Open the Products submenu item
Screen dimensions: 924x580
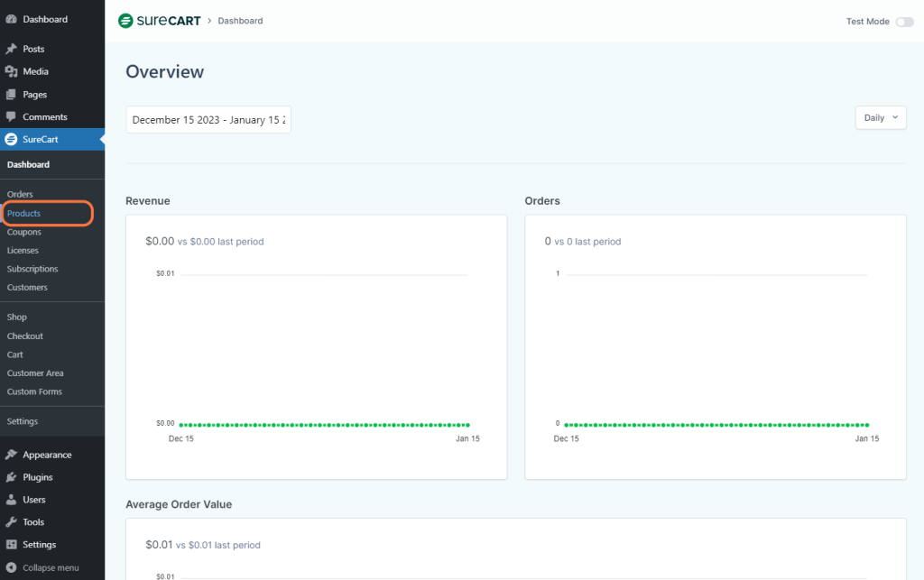click(24, 214)
